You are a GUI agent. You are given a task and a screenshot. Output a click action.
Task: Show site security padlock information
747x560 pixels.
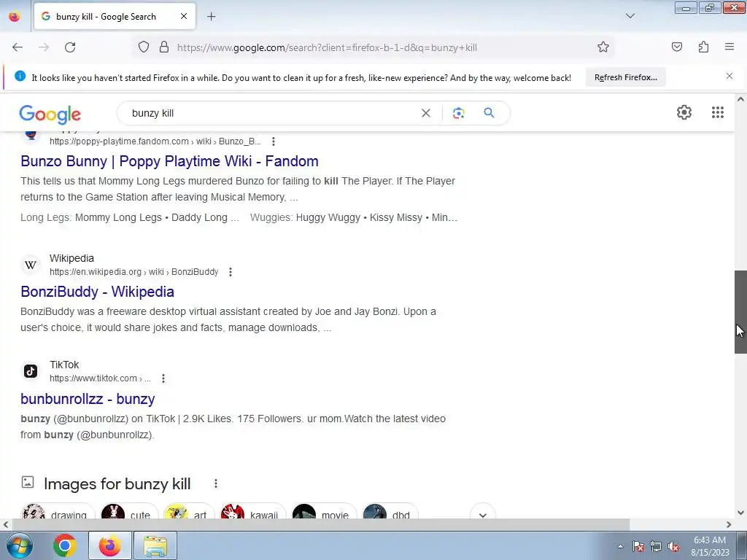pyautogui.click(x=164, y=47)
